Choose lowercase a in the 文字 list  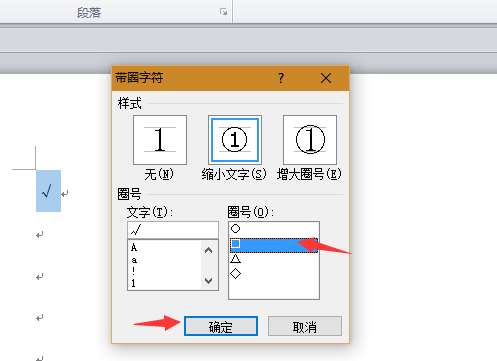coord(134,260)
